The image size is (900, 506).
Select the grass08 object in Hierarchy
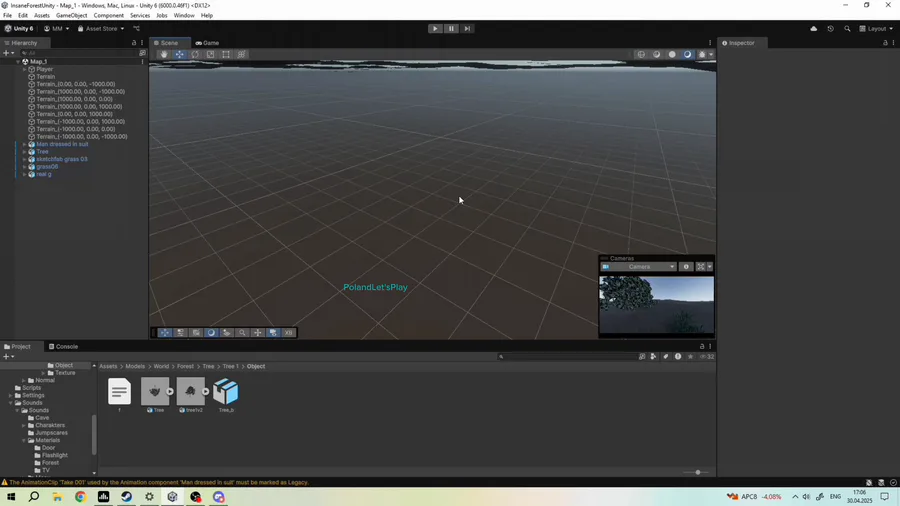coord(47,167)
